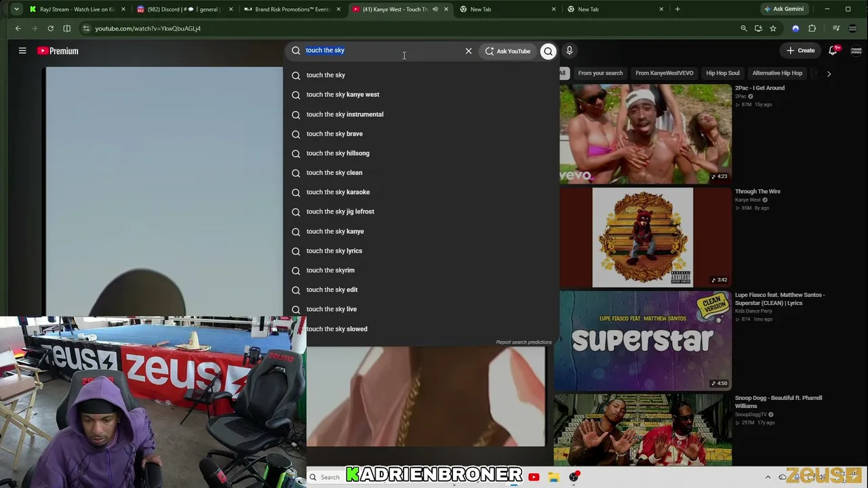Select suggestion 'touch the sky hillsong'
This screenshot has width=868, height=488.
click(338, 153)
